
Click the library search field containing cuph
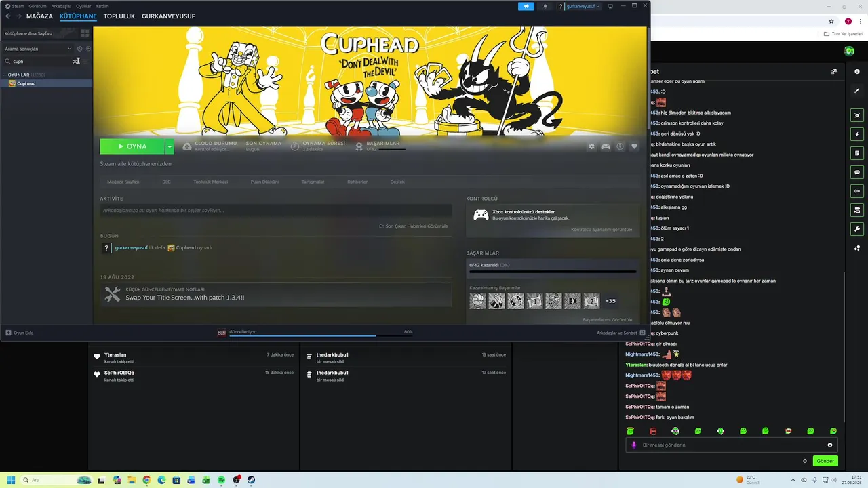tap(41, 61)
